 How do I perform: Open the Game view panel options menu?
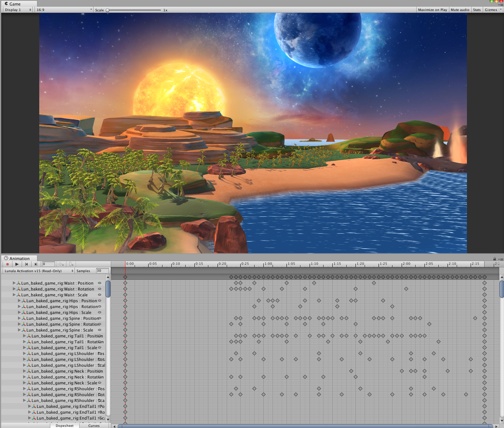(501, 5)
